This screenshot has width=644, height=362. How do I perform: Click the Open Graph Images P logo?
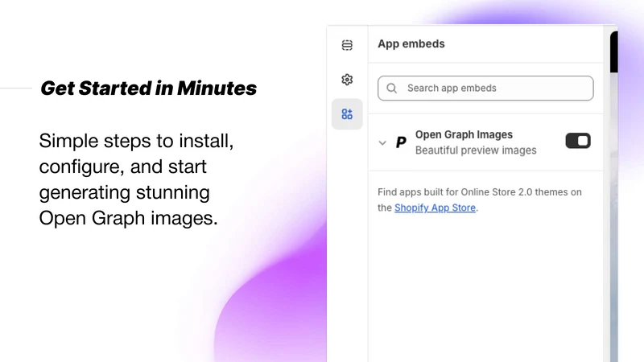click(401, 142)
